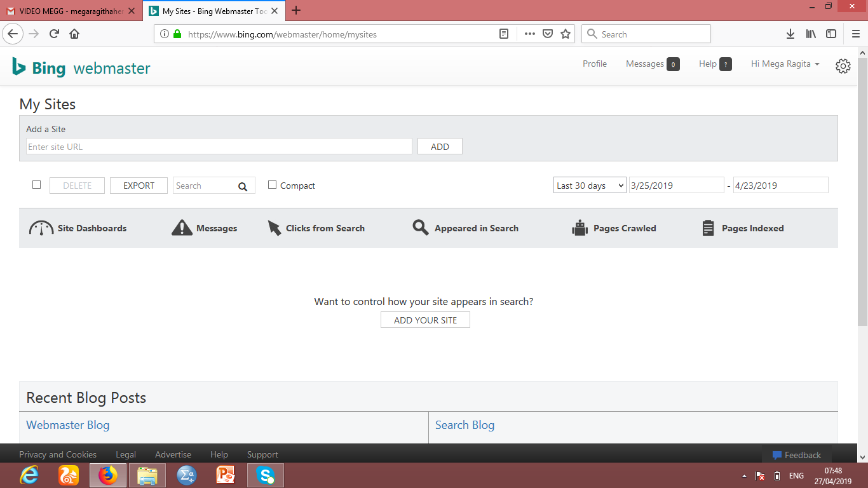Click the Firefox search box
The image size is (868, 488).
(x=646, y=34)
